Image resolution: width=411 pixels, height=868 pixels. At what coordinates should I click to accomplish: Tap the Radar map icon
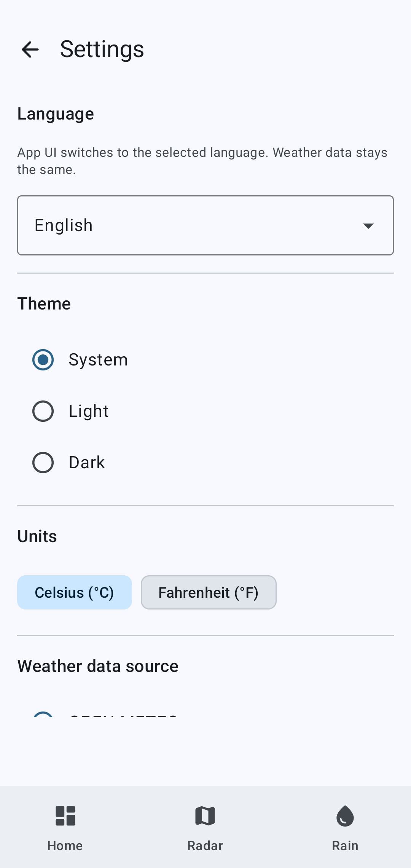(x=205, y=816)
